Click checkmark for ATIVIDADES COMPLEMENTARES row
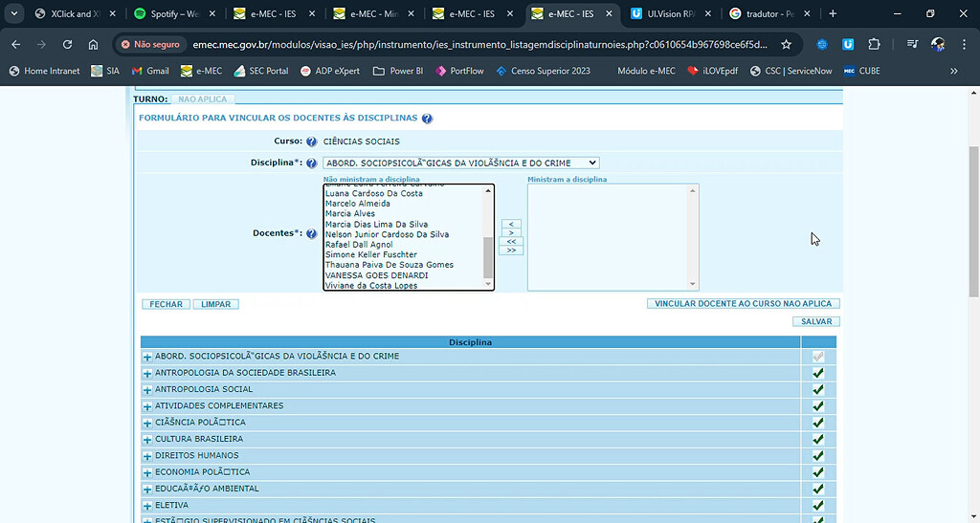980x523 pixels. pos(817,406)
